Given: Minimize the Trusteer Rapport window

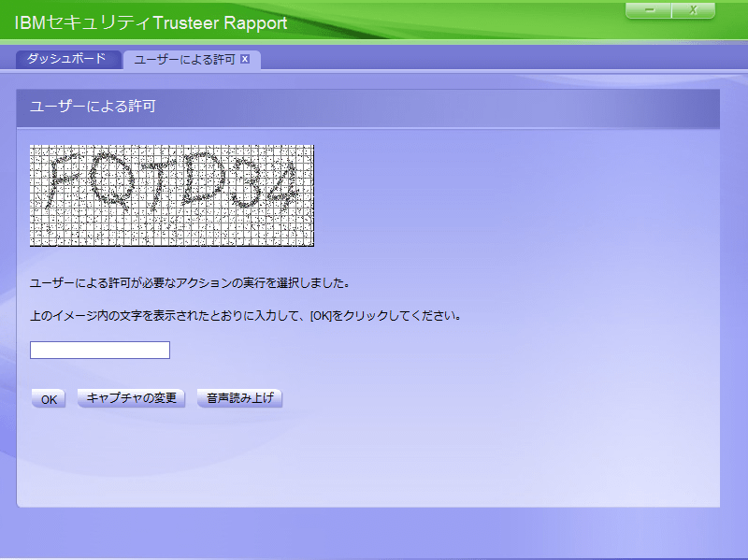Looking at the screenshot, I should tap(649, 10).
